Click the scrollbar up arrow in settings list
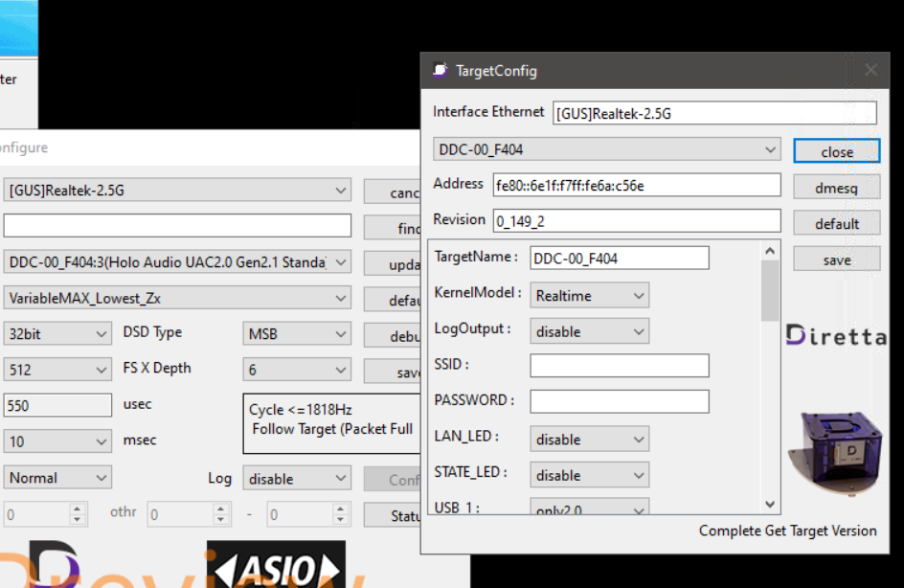Screen dimensions: 904x588 click(770, 251)
